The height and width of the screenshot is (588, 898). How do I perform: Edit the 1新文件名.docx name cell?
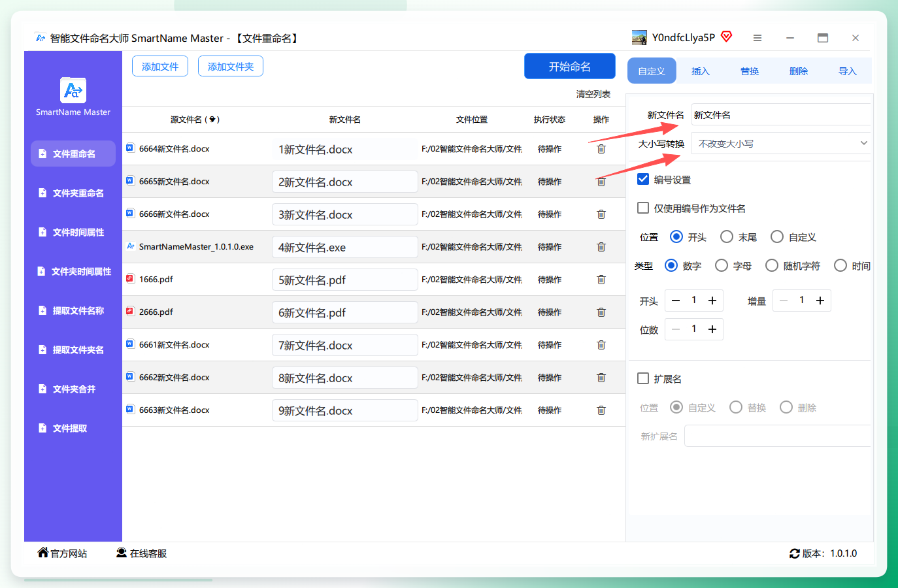coord(345,149)
